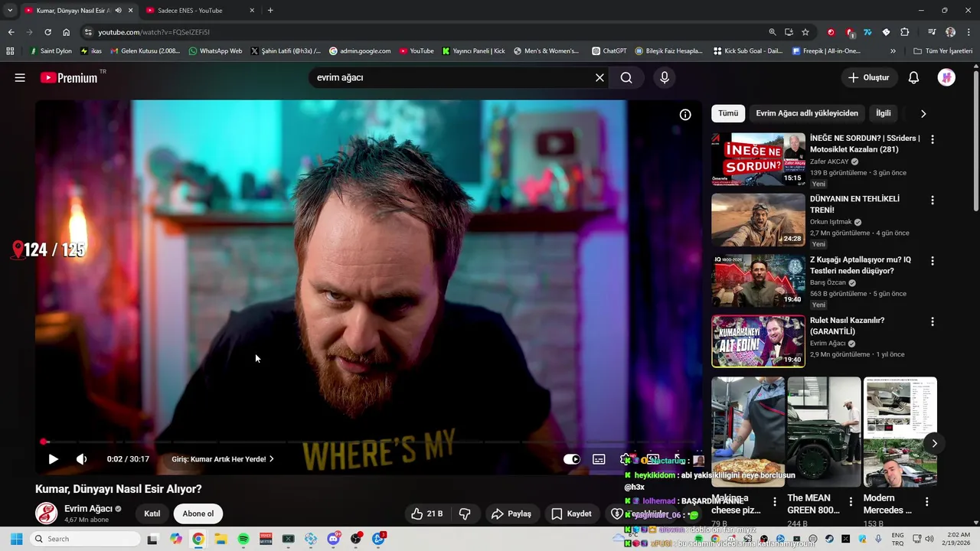980x551 pixels.
Task: Like the video with 21 B
Action: tap(427, 514)
